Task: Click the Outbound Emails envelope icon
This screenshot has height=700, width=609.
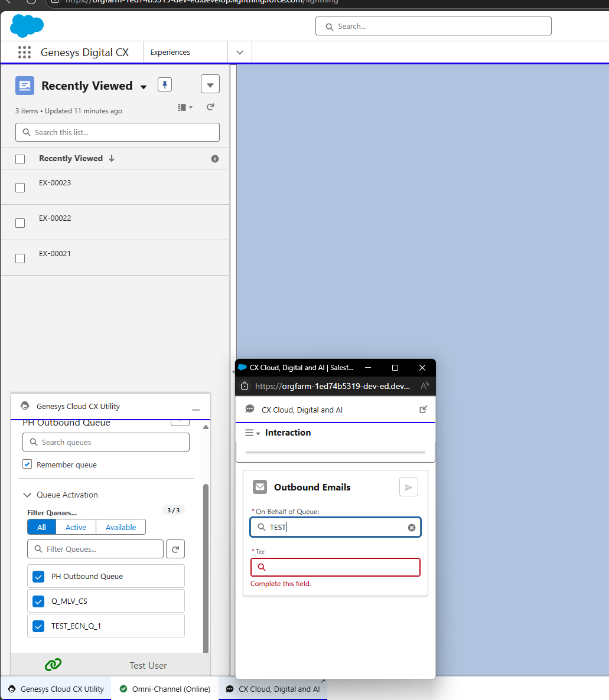Action: pyautogui.click(x=259, y=487)
